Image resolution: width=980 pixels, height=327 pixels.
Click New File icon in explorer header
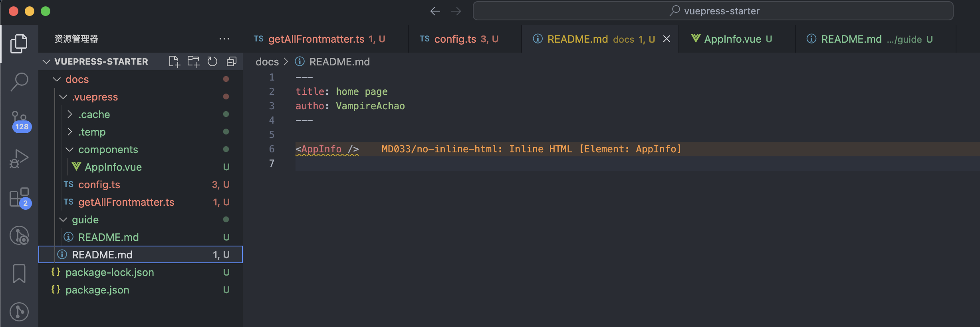(x=175, y=61)
